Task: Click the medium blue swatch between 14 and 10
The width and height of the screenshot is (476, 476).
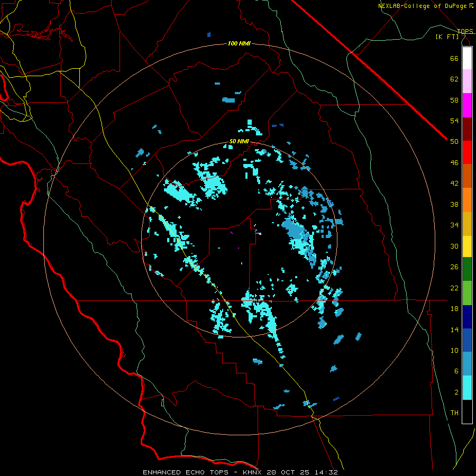Action: pyautogui.click(x=467, y=340)
